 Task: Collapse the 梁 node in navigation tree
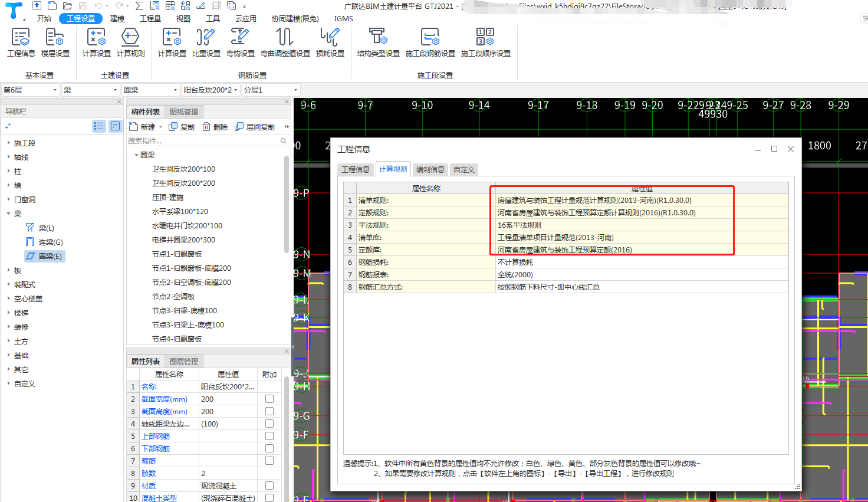(x=8, y=214)
